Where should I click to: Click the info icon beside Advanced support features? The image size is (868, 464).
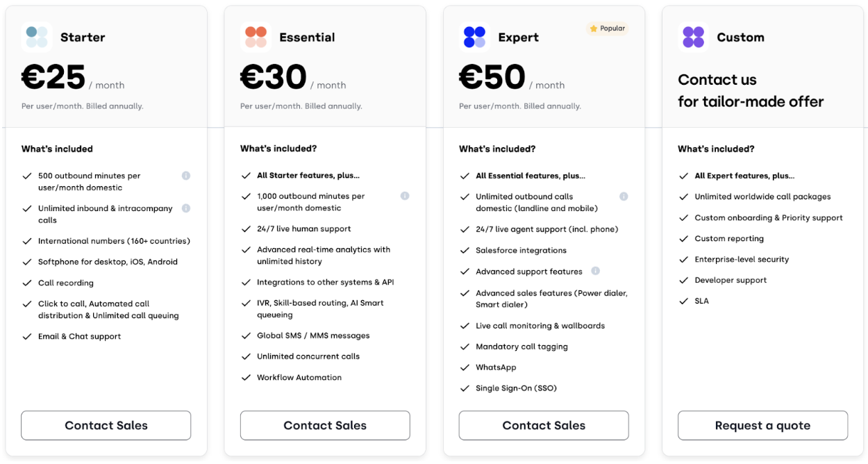tap(596, 271)
